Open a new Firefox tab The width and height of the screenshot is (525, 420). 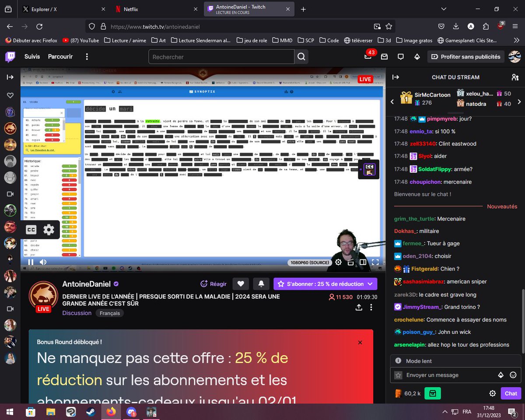[x=303, y=9]
